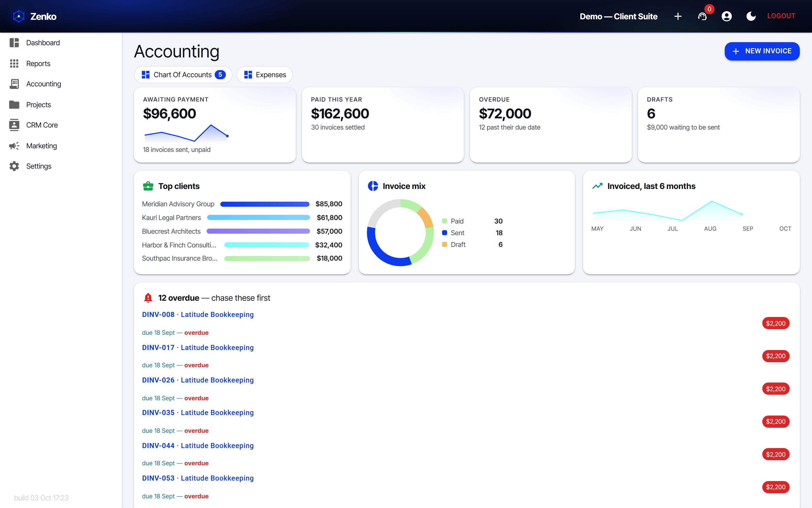The width and height of the screenshot is (812, 508).
Task: Open the Chart Of Accounts tab
Action: click(183, 75)
